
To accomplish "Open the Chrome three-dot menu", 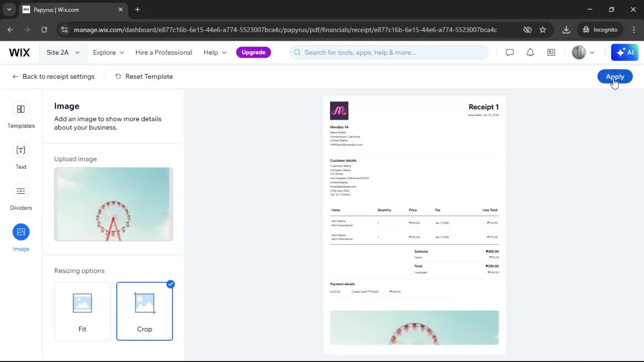I will 634,30.
